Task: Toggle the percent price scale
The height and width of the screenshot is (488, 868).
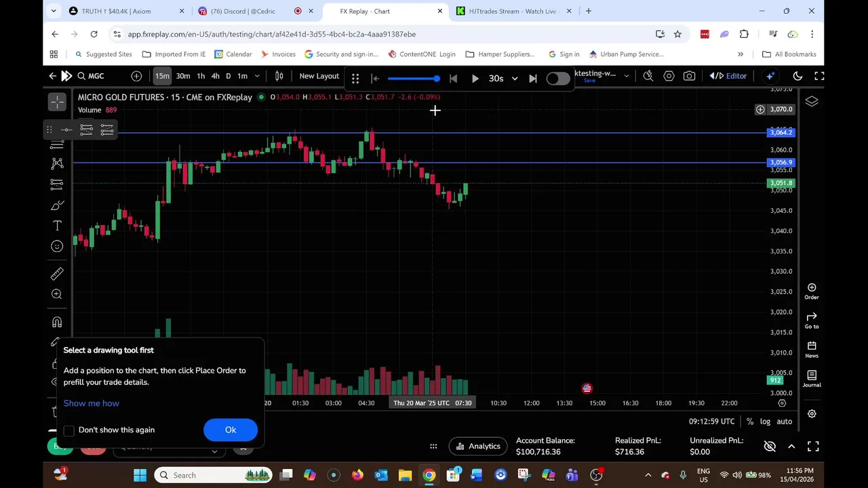Action: (749, 422)
